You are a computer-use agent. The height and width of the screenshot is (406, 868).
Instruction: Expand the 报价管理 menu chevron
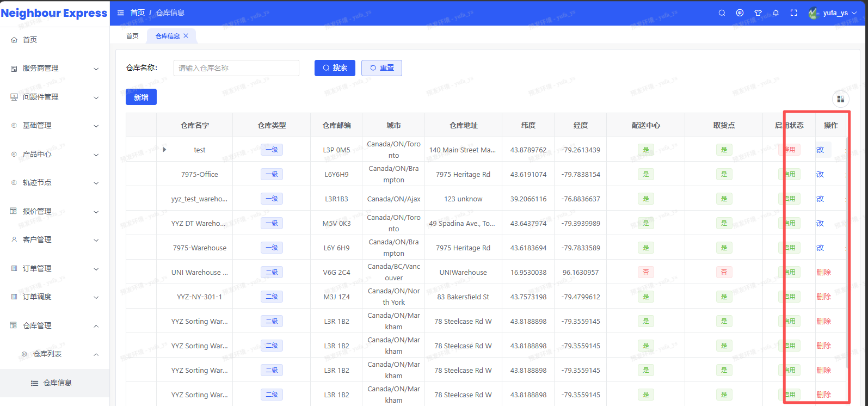(x=96, y=212)
